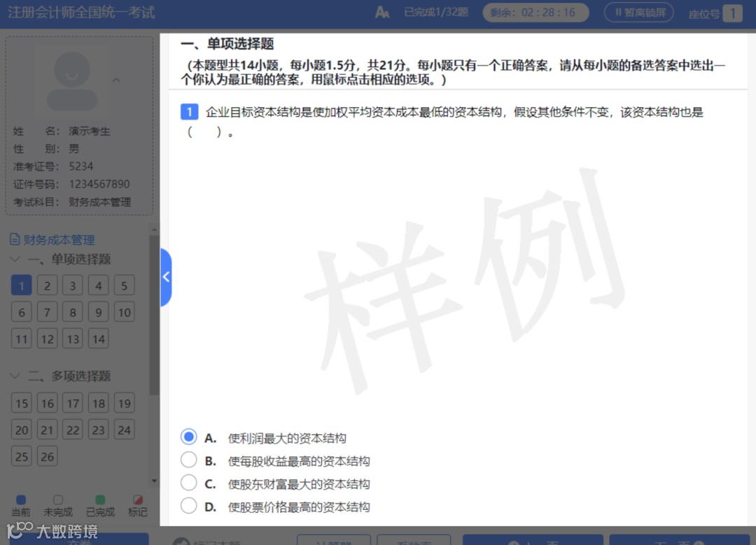
Task: Open question 12
Action: pyautogui.click(x=48, y=339)
